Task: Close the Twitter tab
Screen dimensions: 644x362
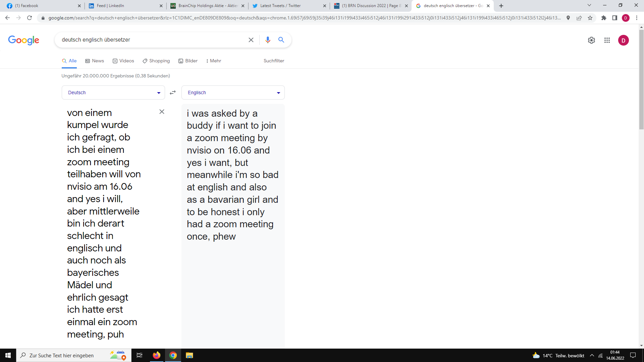Action: (324, 6)
